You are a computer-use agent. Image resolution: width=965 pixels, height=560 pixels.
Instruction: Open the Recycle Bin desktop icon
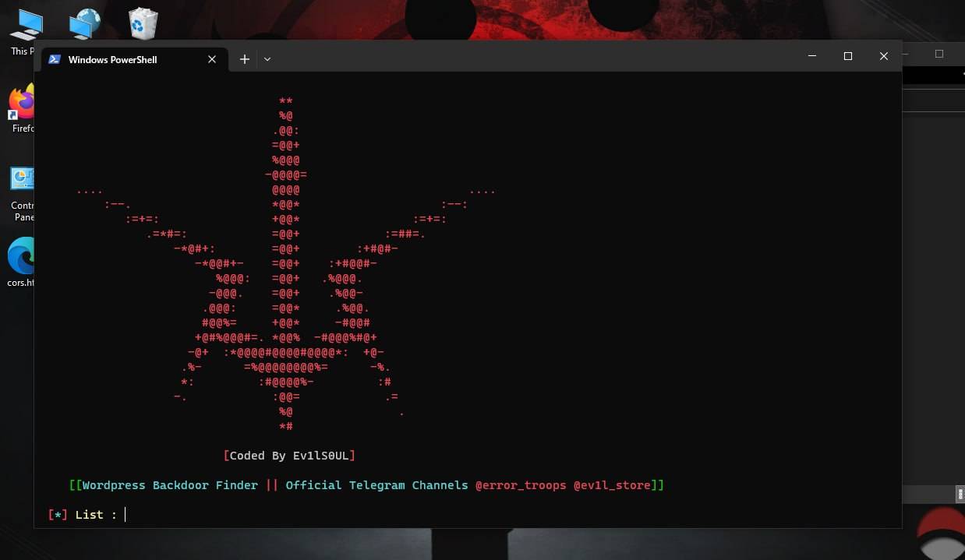143,23
